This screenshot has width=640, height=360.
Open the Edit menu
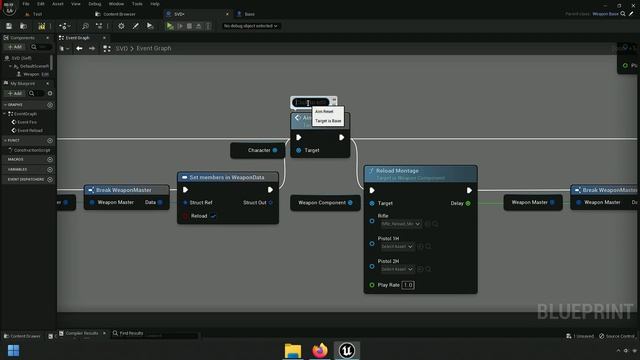(x=41, y=4)
